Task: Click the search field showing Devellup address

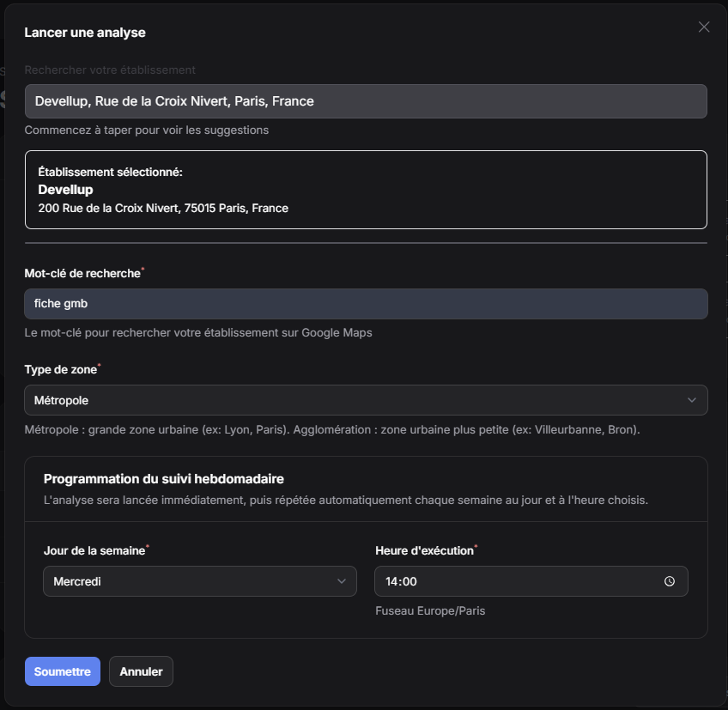Action: (366, 101)
